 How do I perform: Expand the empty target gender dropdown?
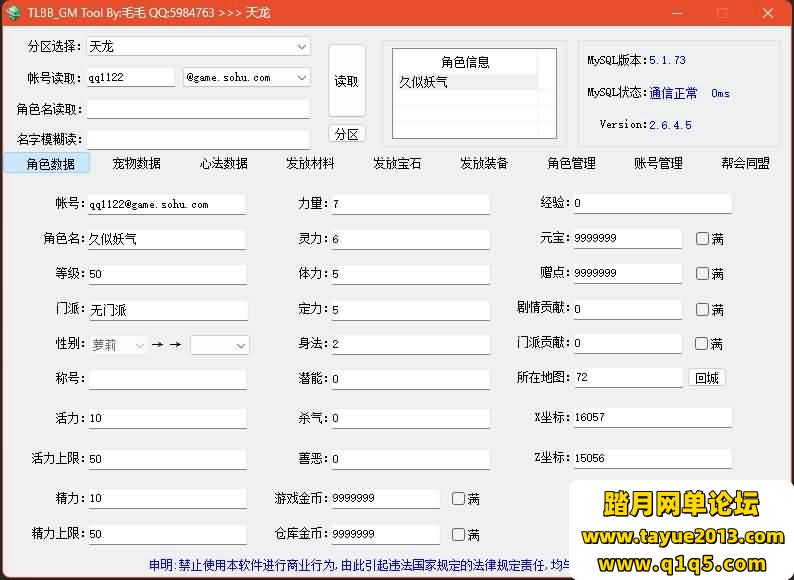click(x=219, y=345)
